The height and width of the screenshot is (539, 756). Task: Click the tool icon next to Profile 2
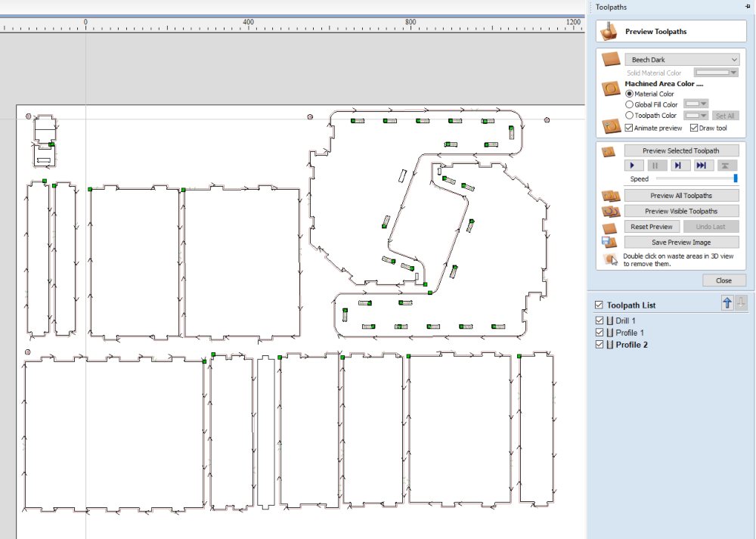click(x=610, y=345)
